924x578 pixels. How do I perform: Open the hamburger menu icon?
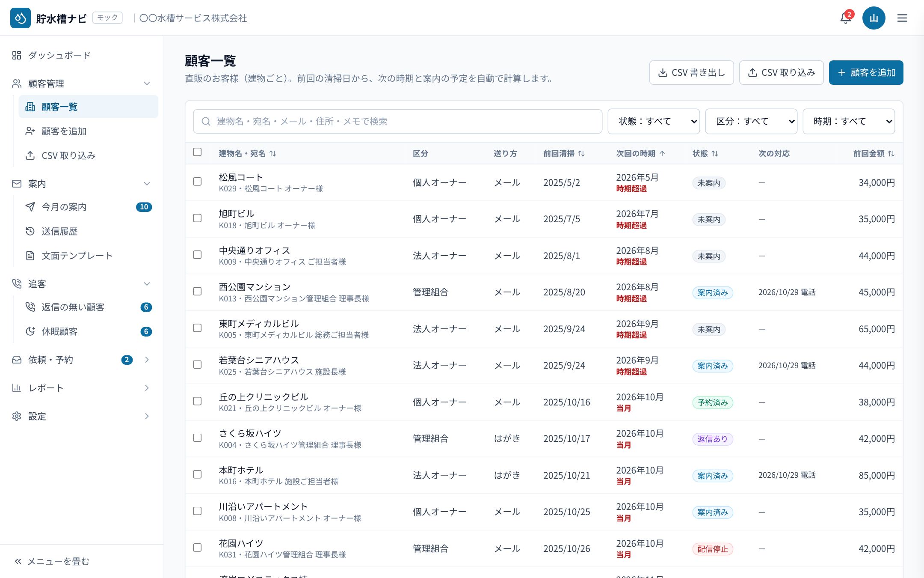click(902, 18)
